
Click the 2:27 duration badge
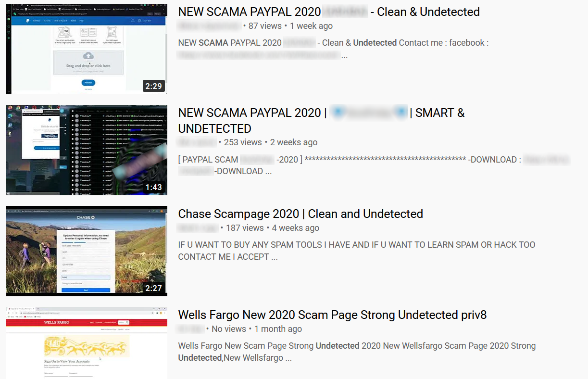[x=154, y=288]
